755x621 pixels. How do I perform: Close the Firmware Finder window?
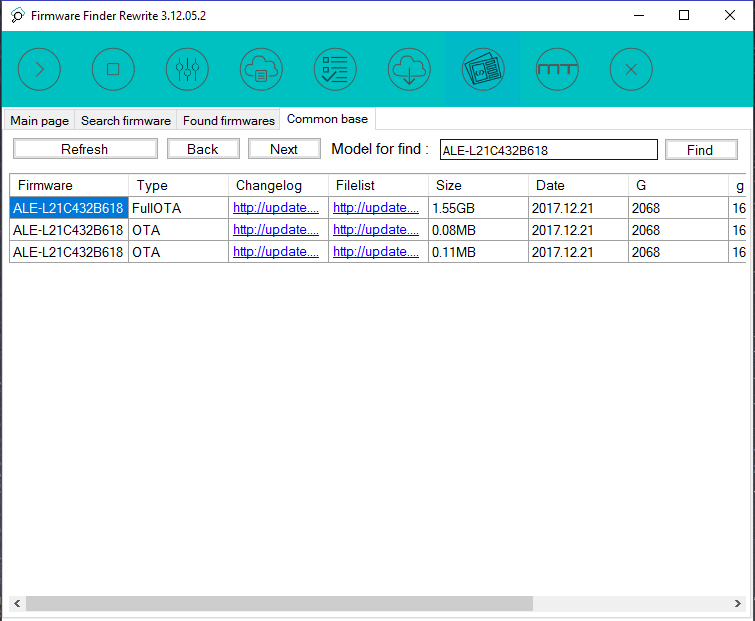730,15
